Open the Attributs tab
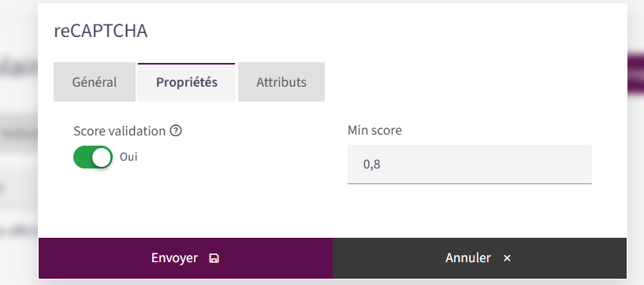644x285 pixels. coord(281,82)
